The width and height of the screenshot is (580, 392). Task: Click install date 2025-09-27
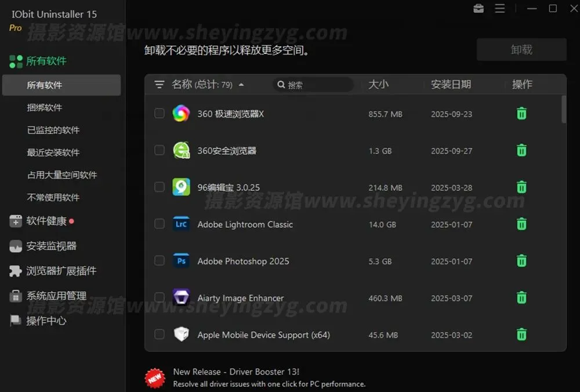click(452, 151)
